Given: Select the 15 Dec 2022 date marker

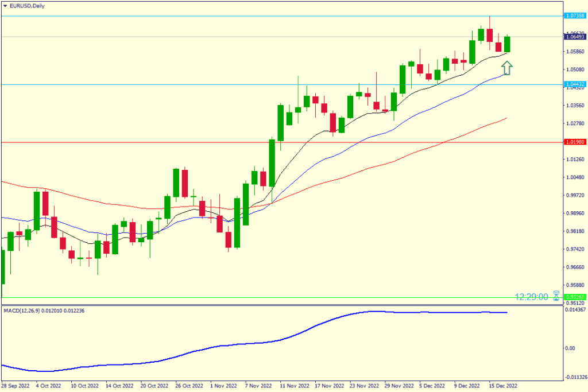Looking at the screenshot, I should click(x=504, y=386).
